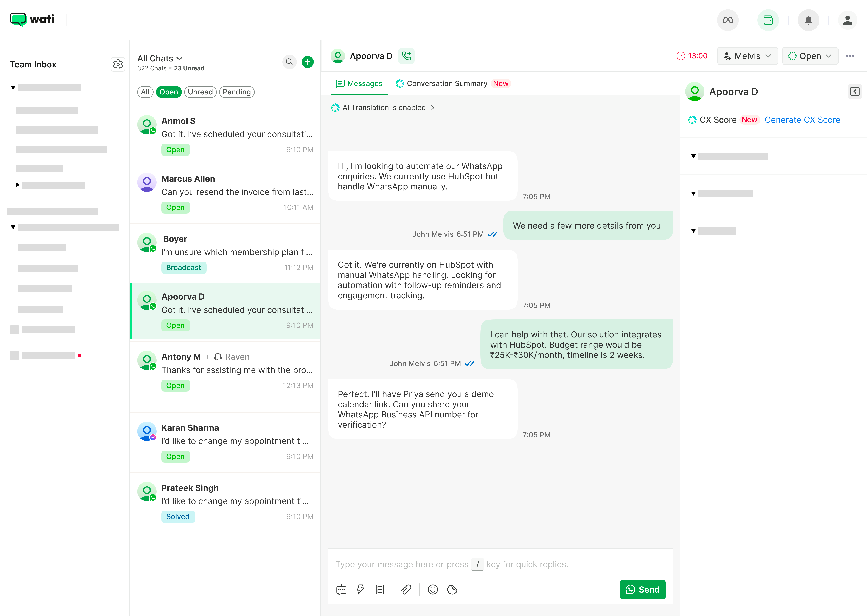Switch to Conversation Summary tab
The height and width of the screenshot is (616, 867).
447,83
